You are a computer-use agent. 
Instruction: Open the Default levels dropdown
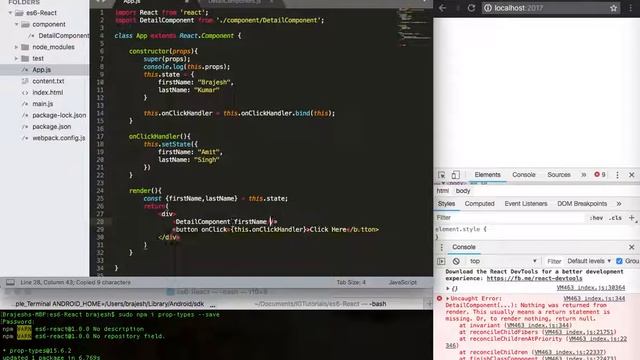tap(589, 261)
